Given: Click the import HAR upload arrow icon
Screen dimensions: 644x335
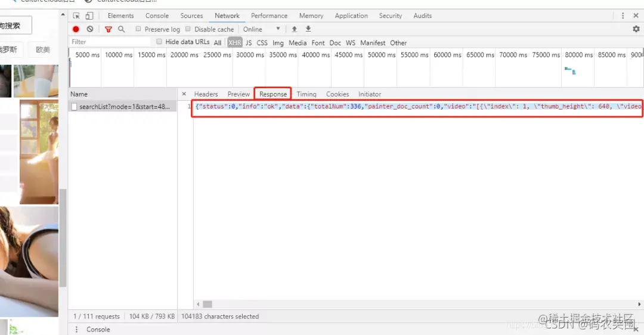Looking at the screenshot, I should 294,29.
